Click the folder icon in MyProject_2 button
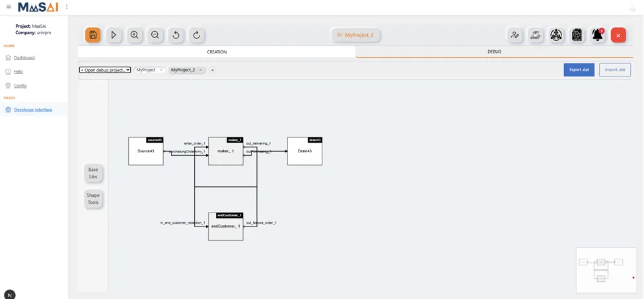This screenshot has height=299, width=644. click(x=340, y=35)
